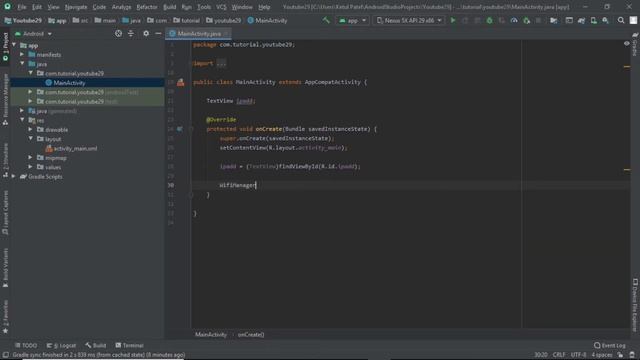Viewport: 640px width, 360px height.
Task: Open the Build tool window at bottom
Action: (x=96, y=345)
